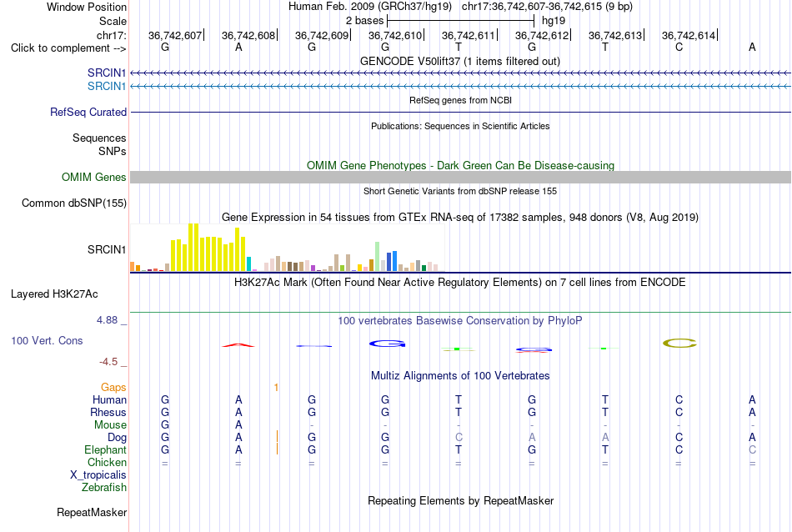Click the tall light green GTEx expression bar
The image size is (792, 532).
point(378,257)
